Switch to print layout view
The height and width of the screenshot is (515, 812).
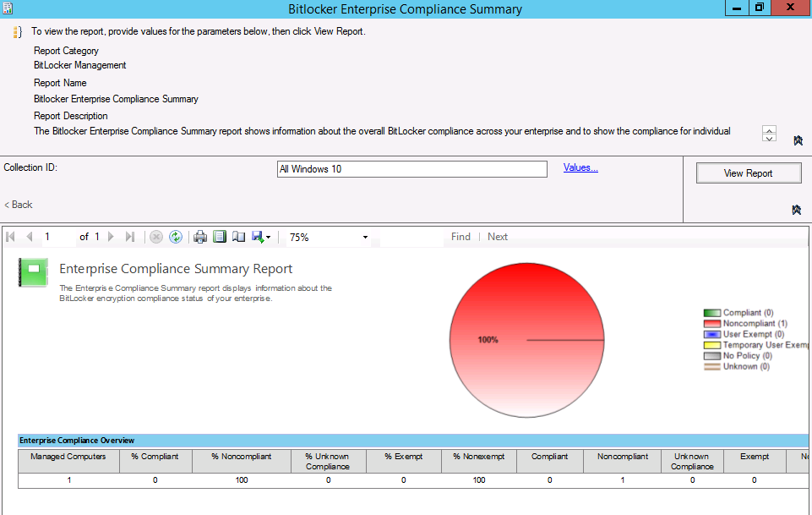click(220, 237)
